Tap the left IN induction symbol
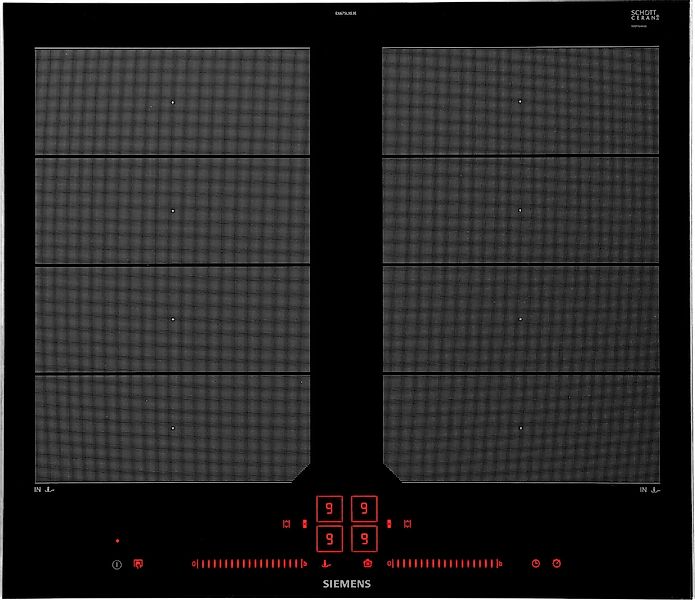The width and height of the screenshot is (695, 600). [45, 490]
